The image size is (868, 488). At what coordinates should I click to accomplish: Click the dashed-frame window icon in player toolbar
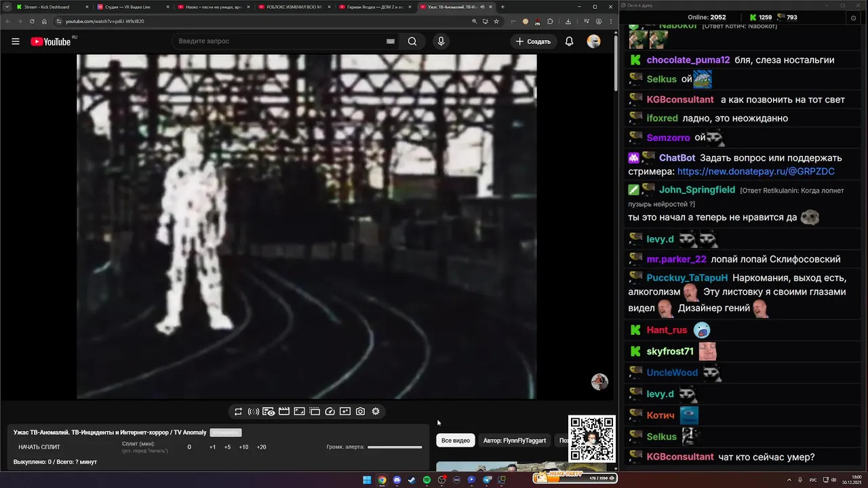pos(315,411)
